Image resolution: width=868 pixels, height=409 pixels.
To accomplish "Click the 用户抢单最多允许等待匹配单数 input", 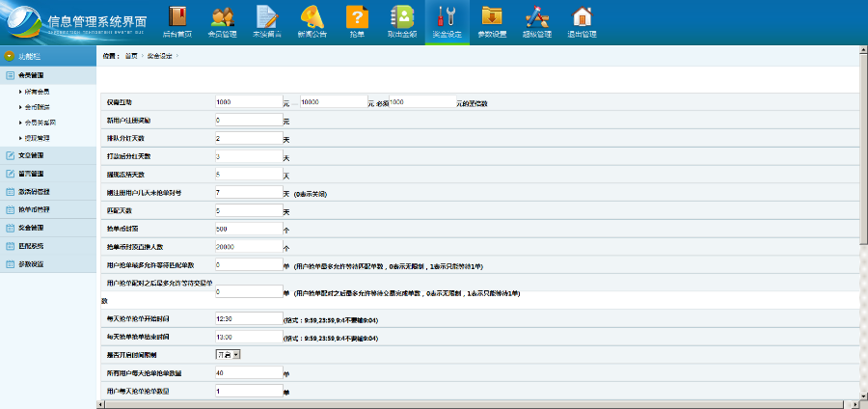I will [249, 264].
